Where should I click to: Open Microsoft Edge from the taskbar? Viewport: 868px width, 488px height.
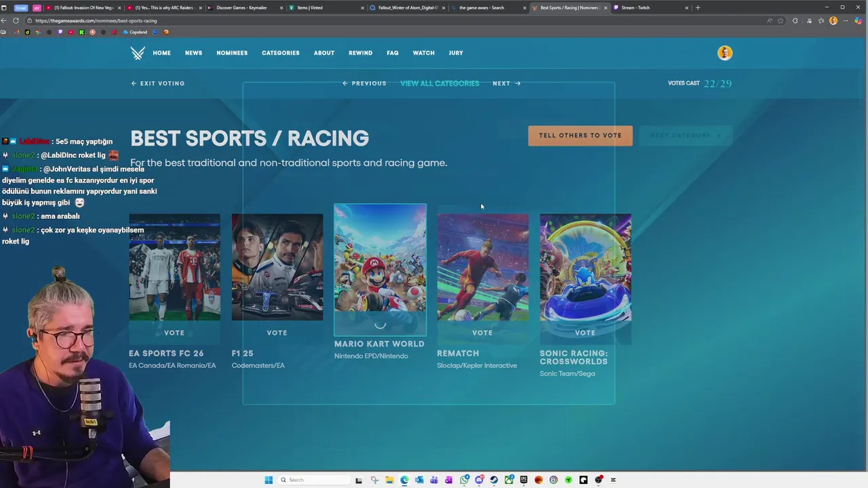[x=404, y=480]
